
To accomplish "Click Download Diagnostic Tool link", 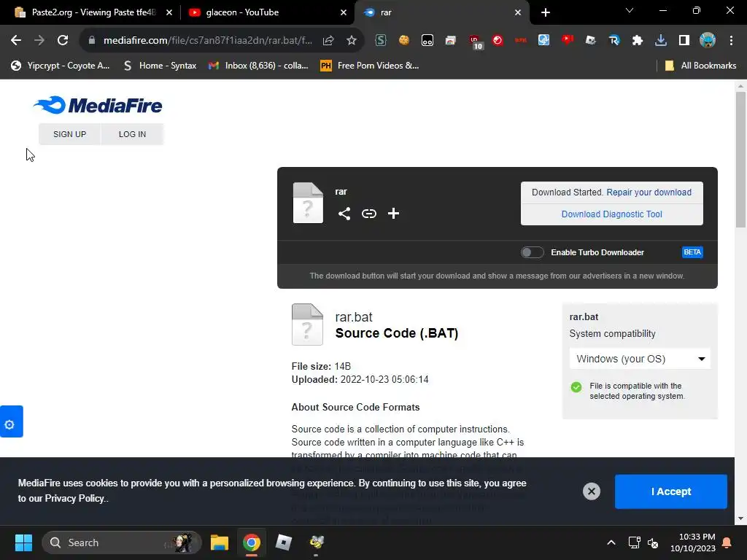I will (x=612, y=214).
